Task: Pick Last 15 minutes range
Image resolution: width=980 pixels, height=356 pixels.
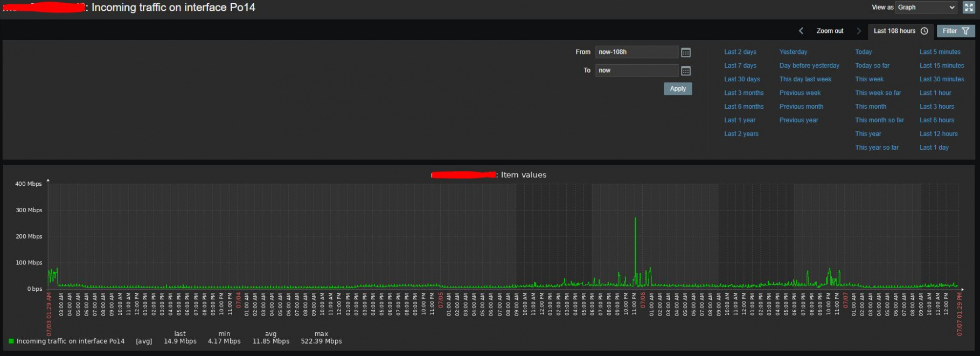Action: point(941,66)
